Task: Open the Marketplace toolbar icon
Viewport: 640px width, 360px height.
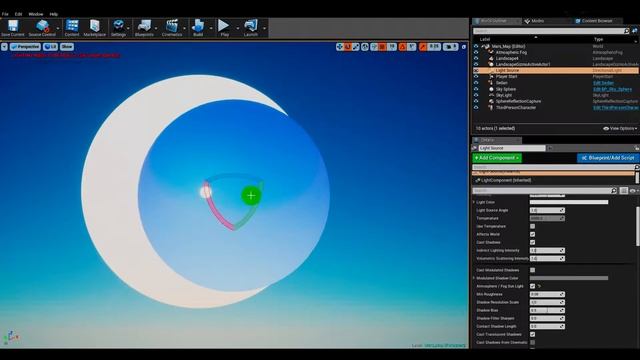Action: 95,26
